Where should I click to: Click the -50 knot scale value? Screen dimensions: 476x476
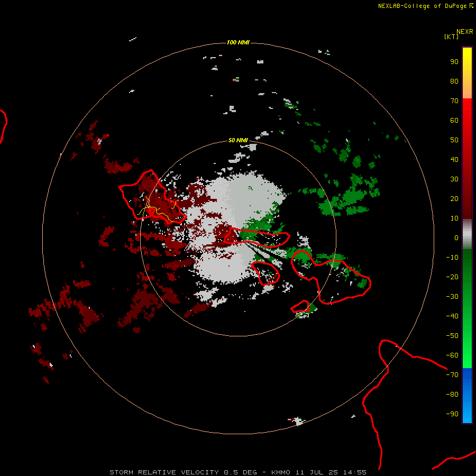[x=452, y=336]
